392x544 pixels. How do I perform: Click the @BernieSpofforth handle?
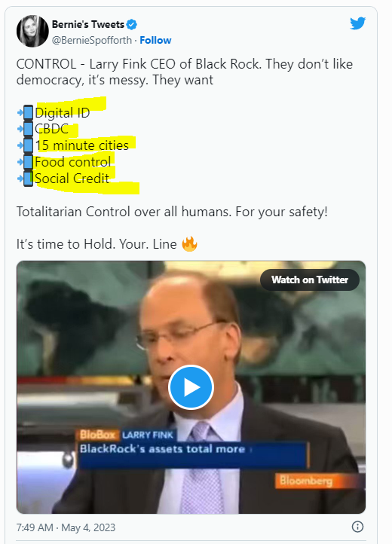[92, 40]
